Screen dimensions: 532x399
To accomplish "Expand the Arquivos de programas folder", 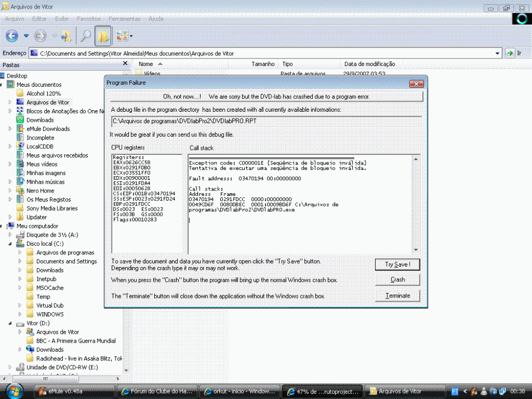I will (20, 253).
